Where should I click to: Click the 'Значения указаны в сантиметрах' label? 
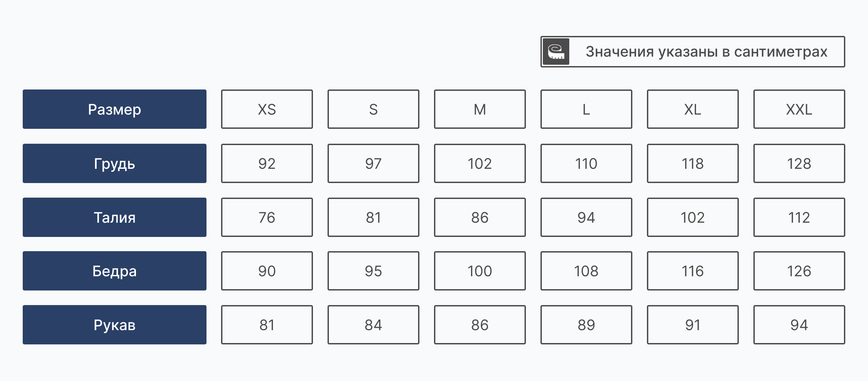pyautogui.click(x=706, y=52)
